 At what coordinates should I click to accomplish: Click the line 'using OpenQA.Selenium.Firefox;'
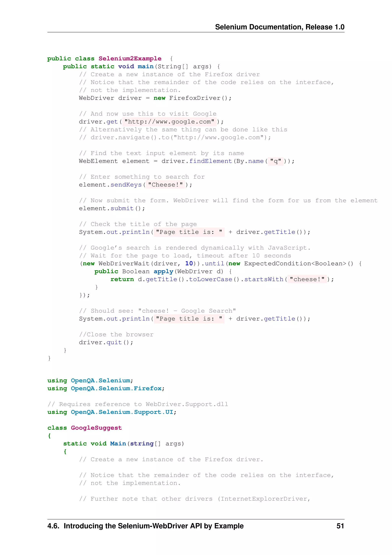click(x=106, y=388)
